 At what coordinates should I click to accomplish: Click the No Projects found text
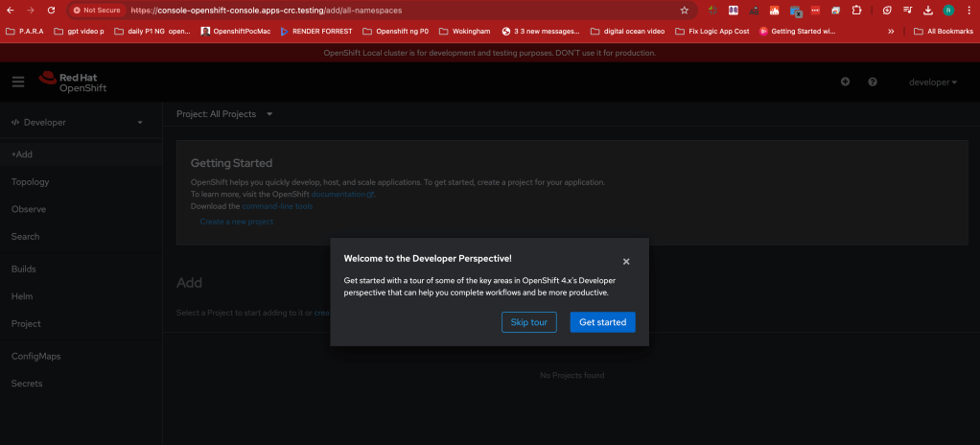(572, 375)
